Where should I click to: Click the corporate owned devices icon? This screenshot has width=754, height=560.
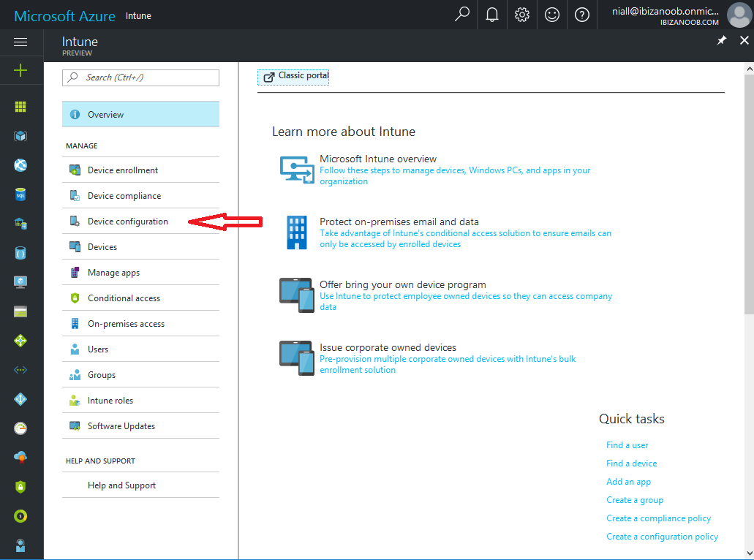[297, 358]
